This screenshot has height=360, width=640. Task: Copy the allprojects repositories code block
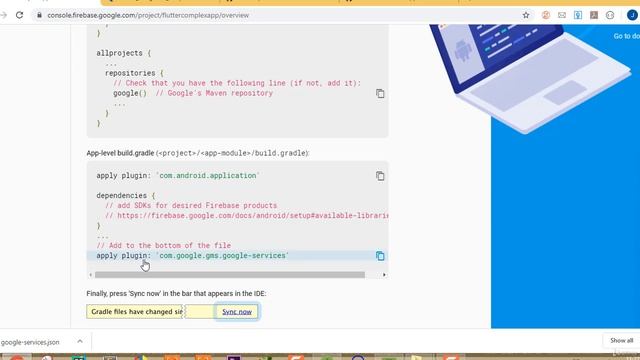tap(380, 93)
